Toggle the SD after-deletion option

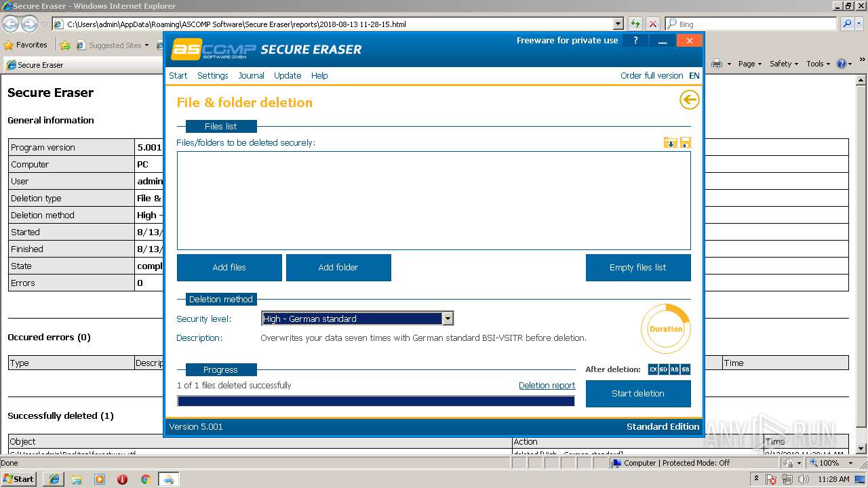point(664,369)
